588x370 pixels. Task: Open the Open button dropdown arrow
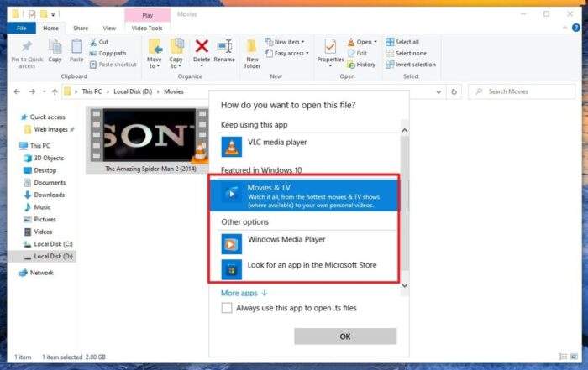375,42
